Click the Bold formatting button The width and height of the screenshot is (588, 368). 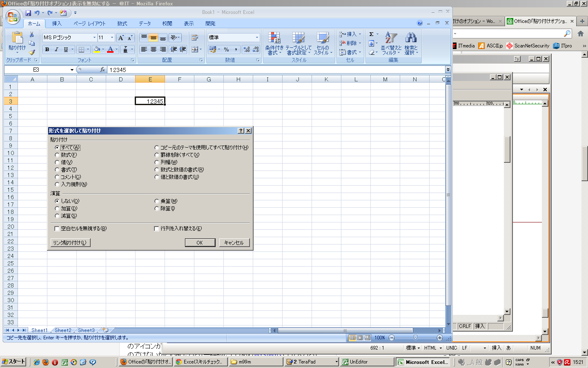click(47, 49)
